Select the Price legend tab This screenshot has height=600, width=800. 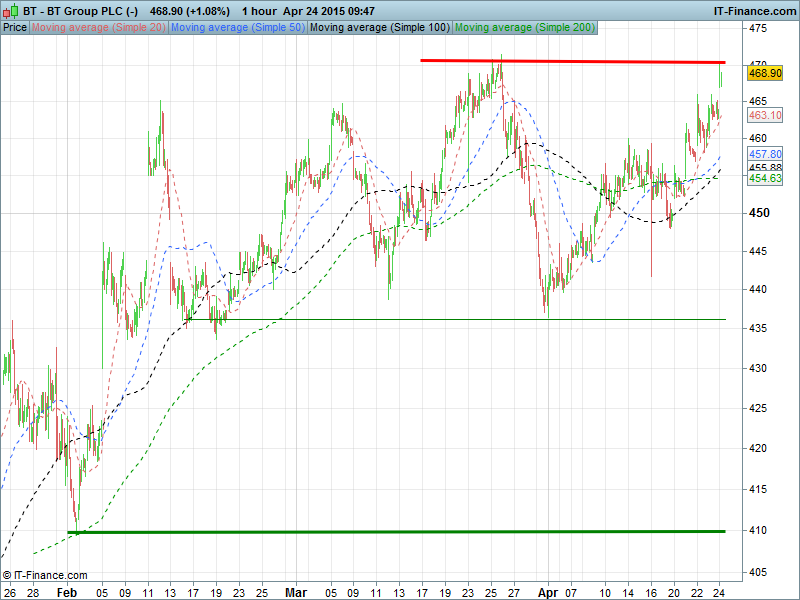point(15,27)
